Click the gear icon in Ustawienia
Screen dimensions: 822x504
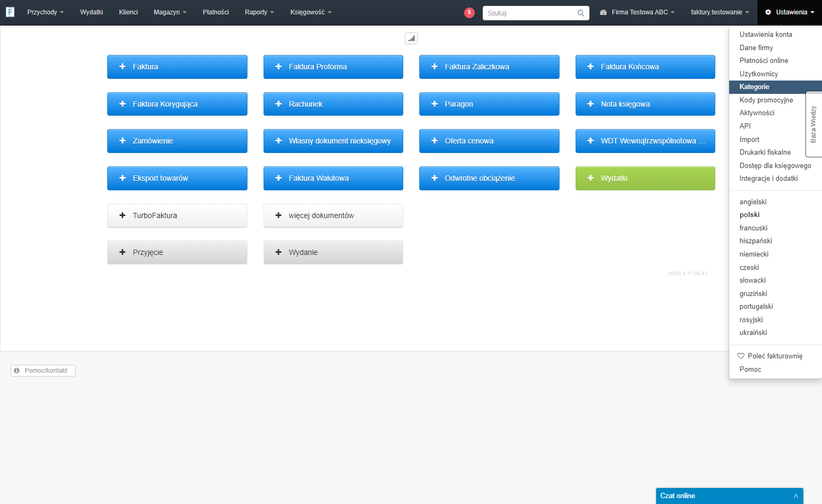[768, 12]
